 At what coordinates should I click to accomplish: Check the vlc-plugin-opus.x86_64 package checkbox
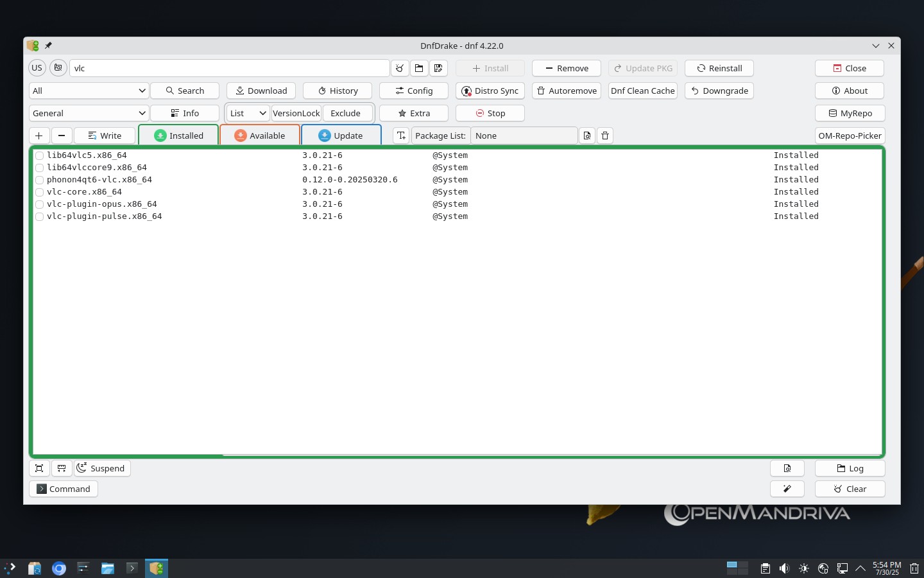pyautogui.click(x=39, y=204)
